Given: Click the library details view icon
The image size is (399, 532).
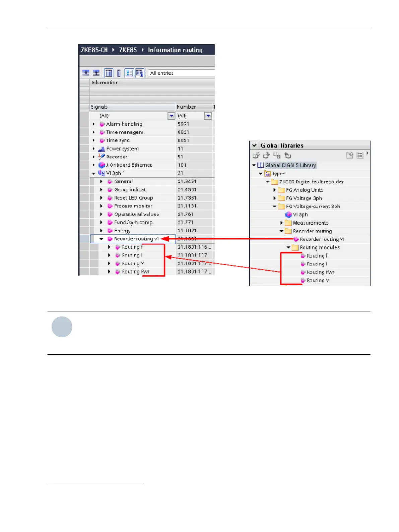Looking at the screenshot, I should point(360,155).
